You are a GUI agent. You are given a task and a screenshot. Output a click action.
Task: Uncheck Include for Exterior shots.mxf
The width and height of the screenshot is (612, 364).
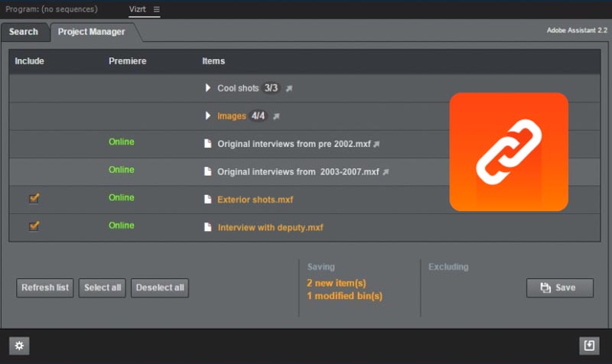(x=34, y=198)
